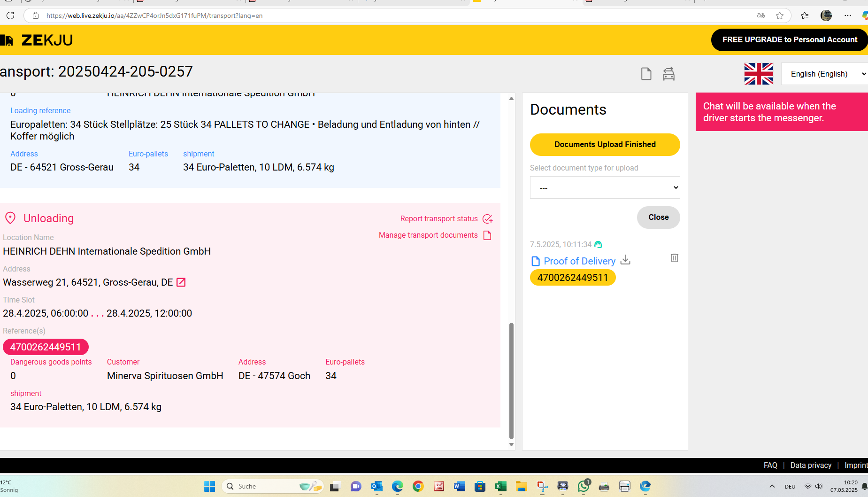Image resolution: width=868 pixels, height=497 pixels.
Task: Open the English (English) language dropdown
Action: [825, 74]
